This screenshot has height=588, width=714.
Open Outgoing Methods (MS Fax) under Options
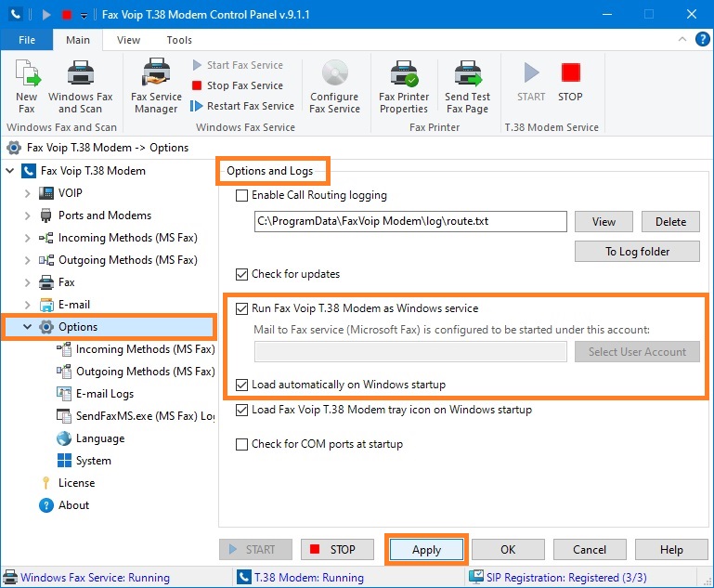(145, 372)
